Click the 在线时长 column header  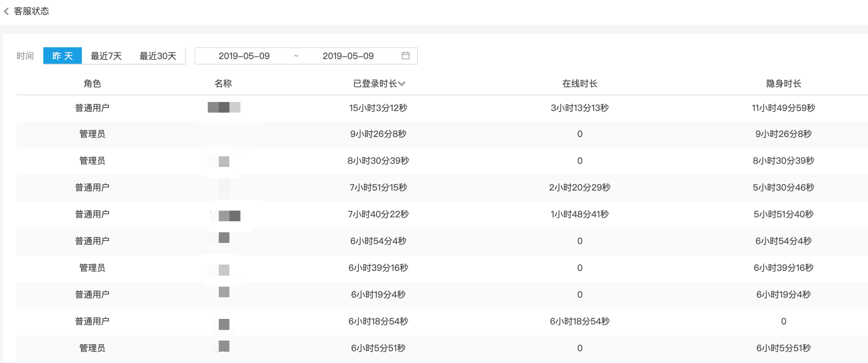[580, 83]
